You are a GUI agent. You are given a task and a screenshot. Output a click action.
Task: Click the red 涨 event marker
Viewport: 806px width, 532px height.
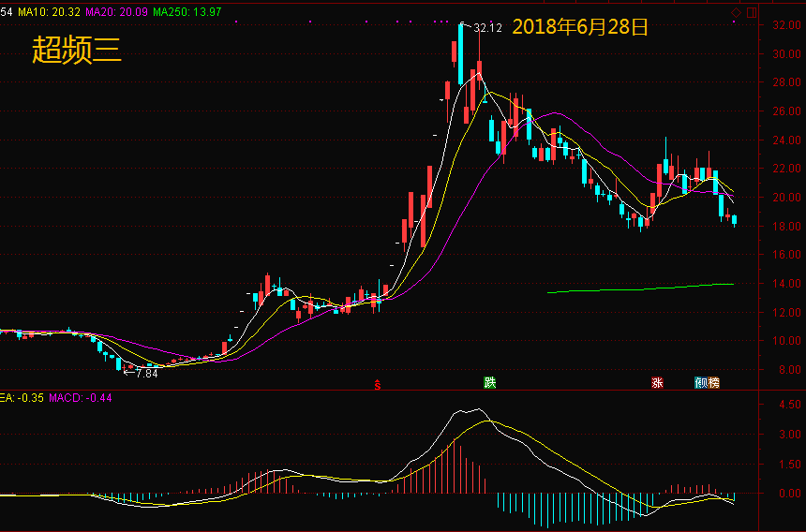(x=657, y=383)
